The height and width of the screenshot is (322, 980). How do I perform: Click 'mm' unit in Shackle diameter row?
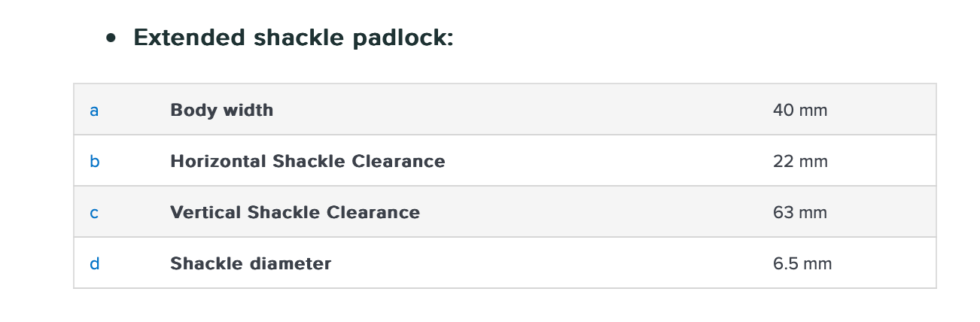(x=817, y=264)
